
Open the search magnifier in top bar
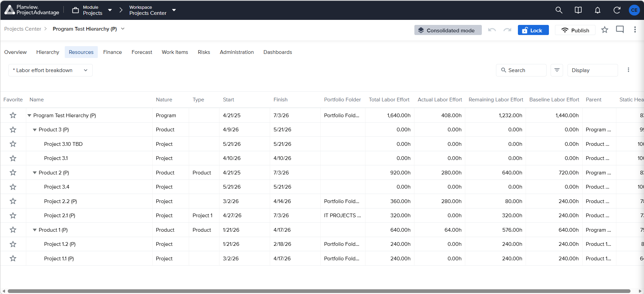point(559,10)
